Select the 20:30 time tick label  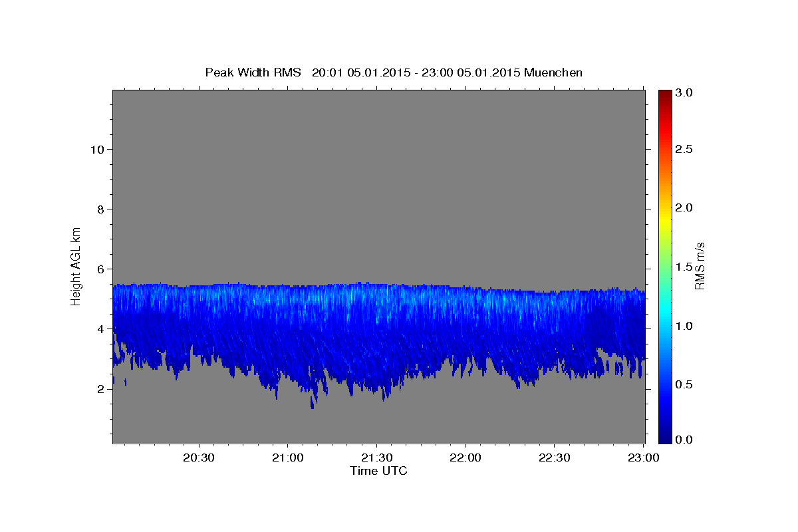[x=199, y=458]
